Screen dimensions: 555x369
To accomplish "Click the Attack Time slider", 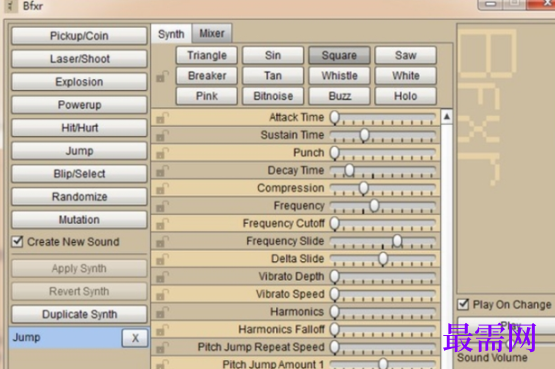I will (x=383, y=118).
